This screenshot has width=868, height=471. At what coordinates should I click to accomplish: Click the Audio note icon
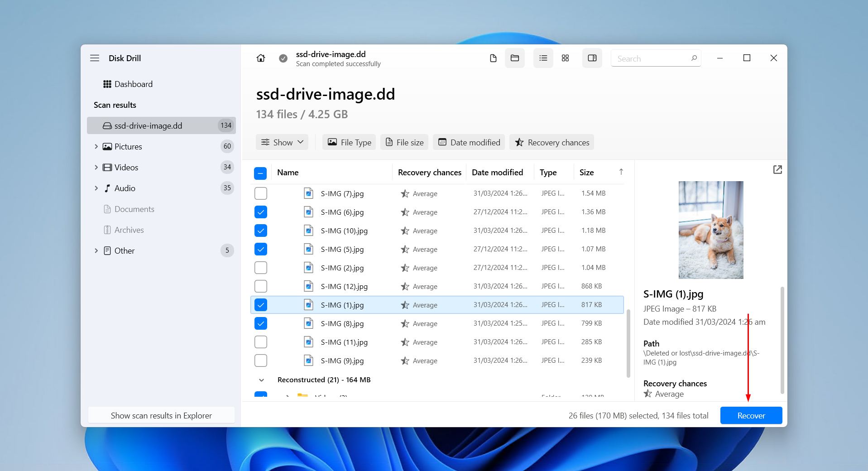[107, 188]
